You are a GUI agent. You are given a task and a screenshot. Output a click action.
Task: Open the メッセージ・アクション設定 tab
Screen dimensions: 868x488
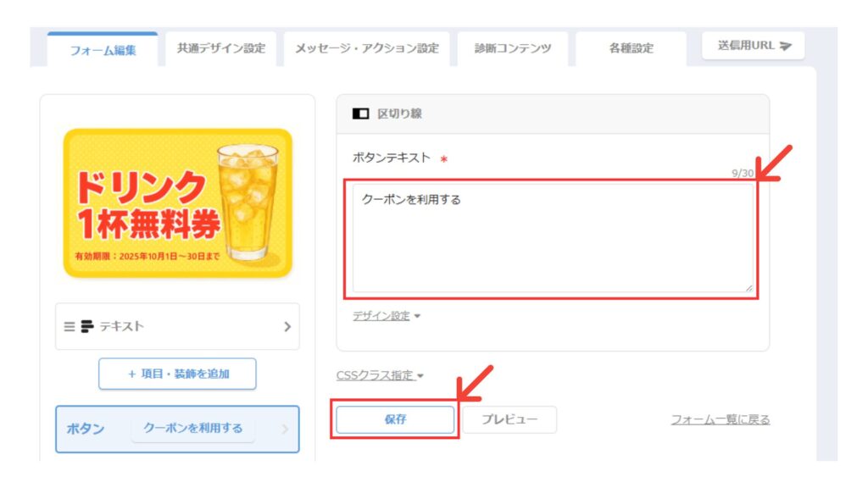coord(366,48)
